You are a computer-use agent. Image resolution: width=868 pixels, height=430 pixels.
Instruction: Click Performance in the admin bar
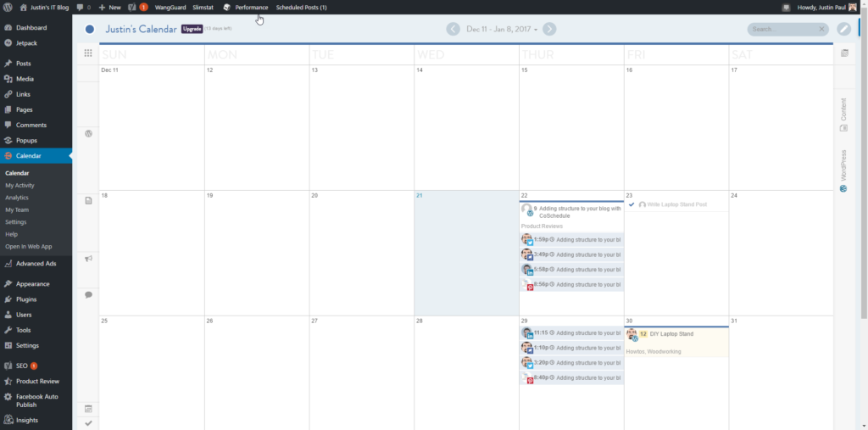point(246,7)
